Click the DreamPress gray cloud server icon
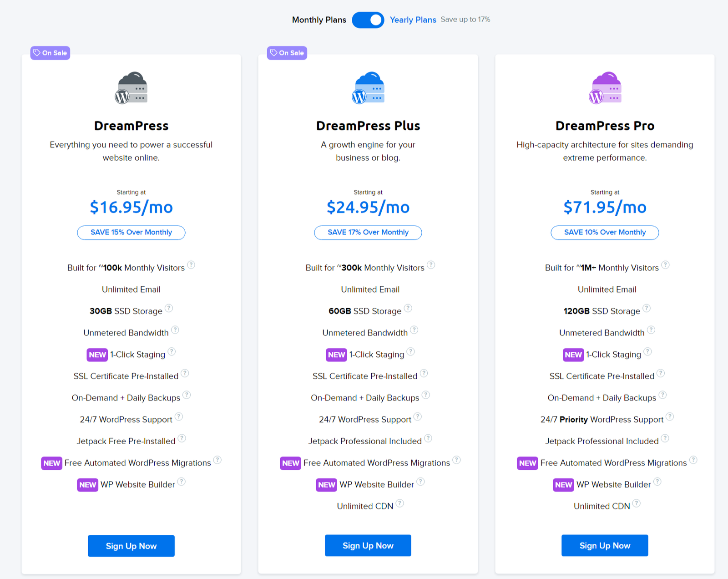The width and height of the screenshot is (728, 579). pyautogui.click(x=131, y=87)
